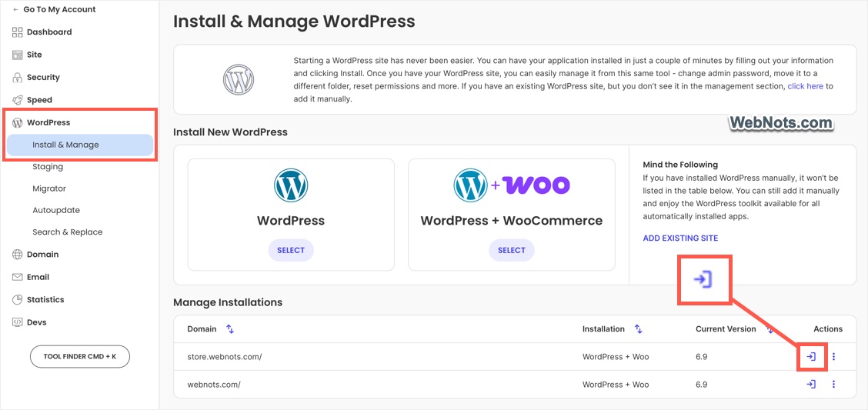Collapse the WordPress menu section

click(x=48, y=122)
